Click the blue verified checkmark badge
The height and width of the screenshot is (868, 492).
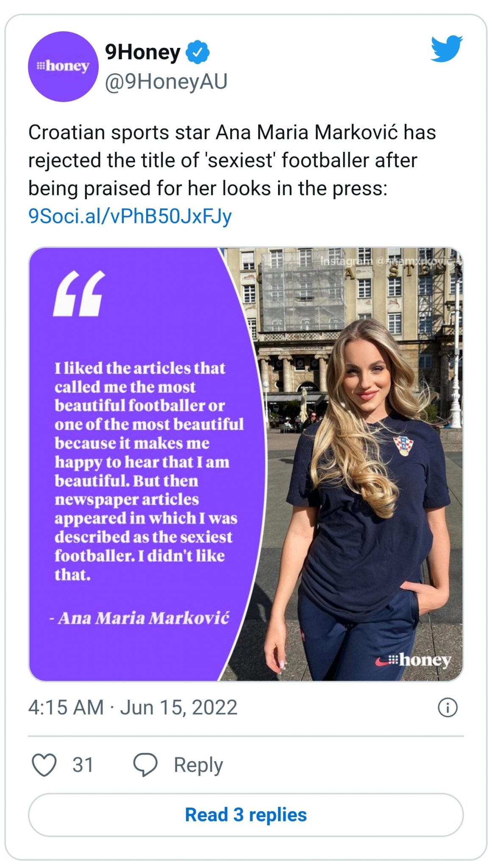pos(198,53)
